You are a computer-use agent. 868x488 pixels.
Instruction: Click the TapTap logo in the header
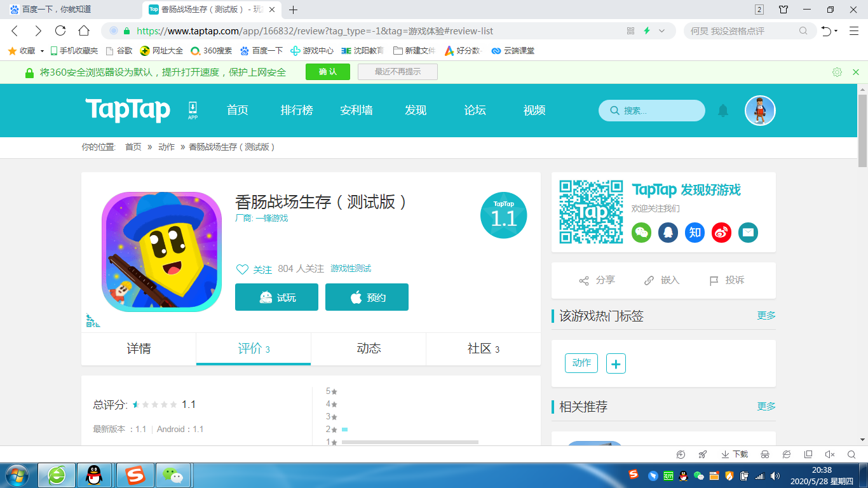[128, 110]
